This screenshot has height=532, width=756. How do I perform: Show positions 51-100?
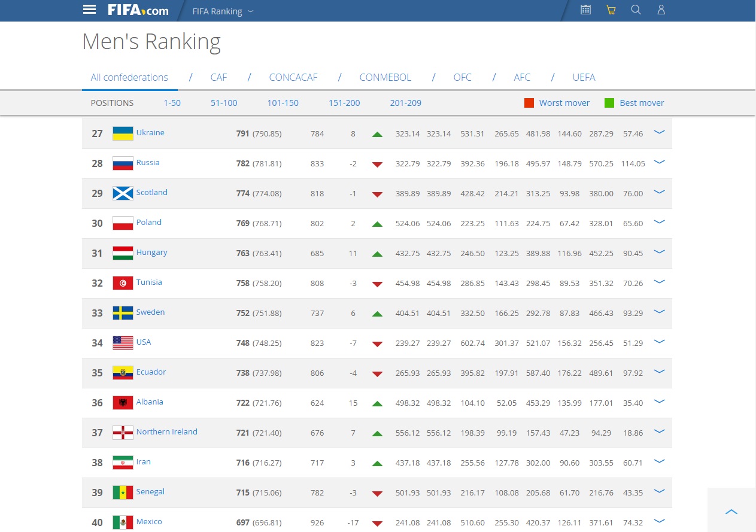tap(224, 103)
